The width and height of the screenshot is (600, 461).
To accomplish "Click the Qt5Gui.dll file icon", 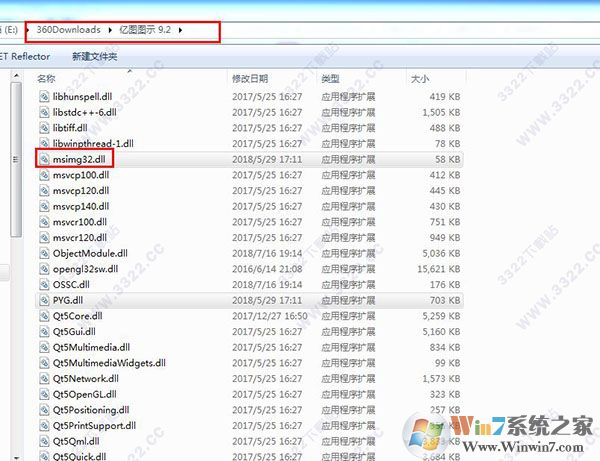I will click(44, 332).
